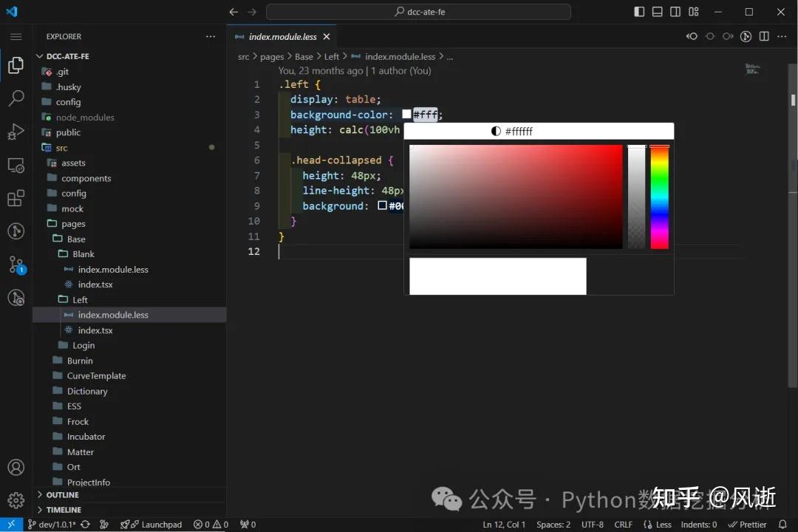
Task: Collapse the Left folder
Action: click(130, 300)
